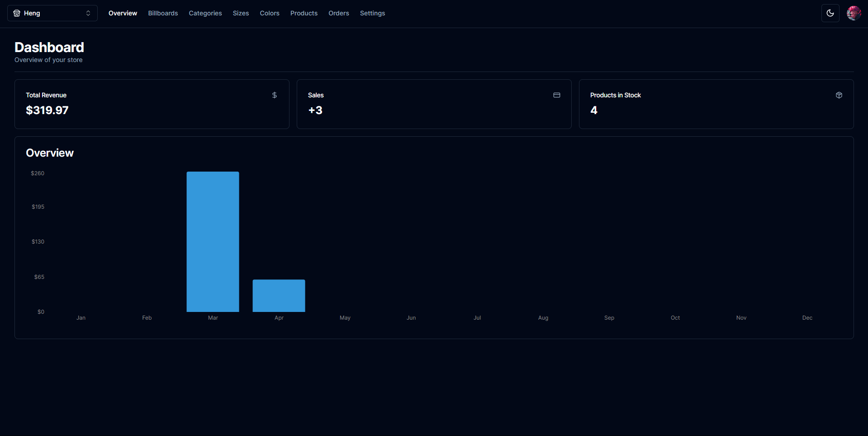Go to the Overview nav tab
Image resolution: width=868 pixels, height=436 pixels.
click(123, 13)
